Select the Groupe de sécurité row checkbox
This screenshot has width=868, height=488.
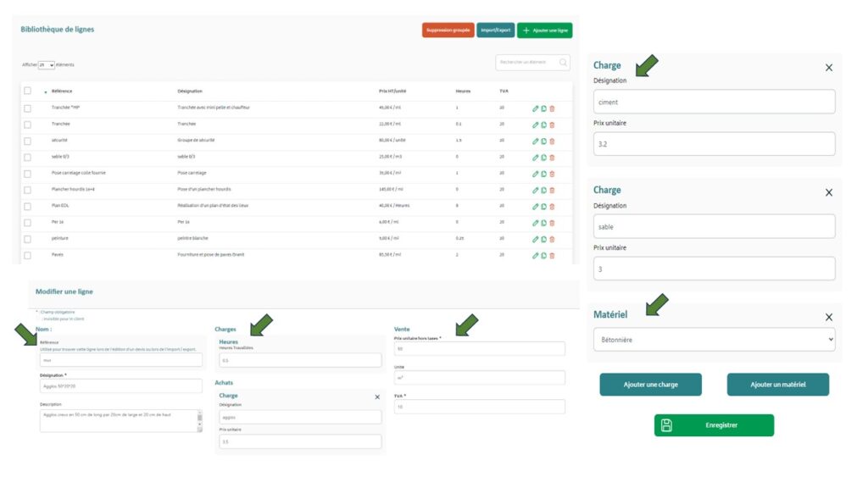pyautogui.click(x=27, y=141)
